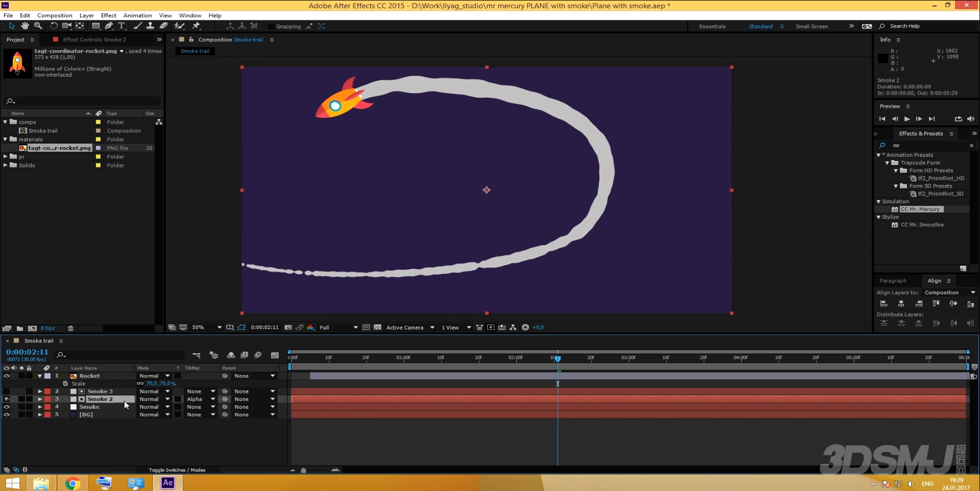Image resolution: width=980 pixels, height=491 pixels.
Task: Select the Eraser tool
Action: coord(163,26)
